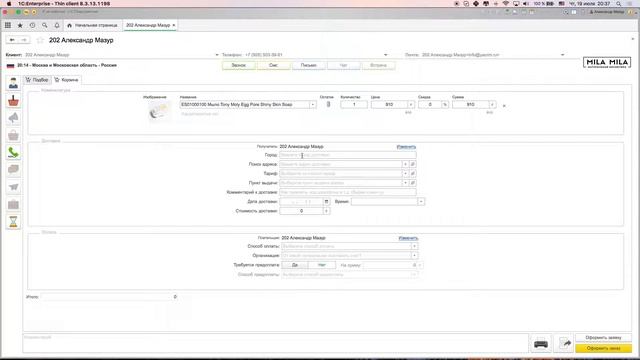Screen dimensions: 640x360
Task: Open the chat bubbles sidebar icon
Action: [13, 170]
